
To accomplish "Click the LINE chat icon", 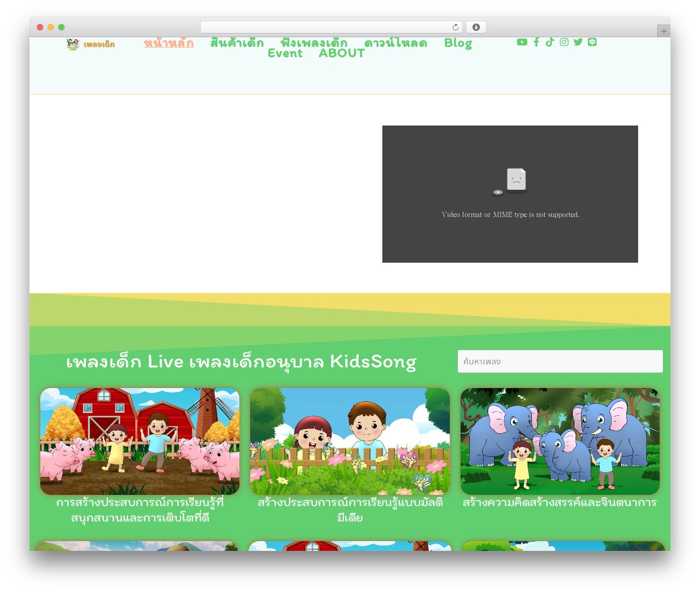I will point(592,42).
